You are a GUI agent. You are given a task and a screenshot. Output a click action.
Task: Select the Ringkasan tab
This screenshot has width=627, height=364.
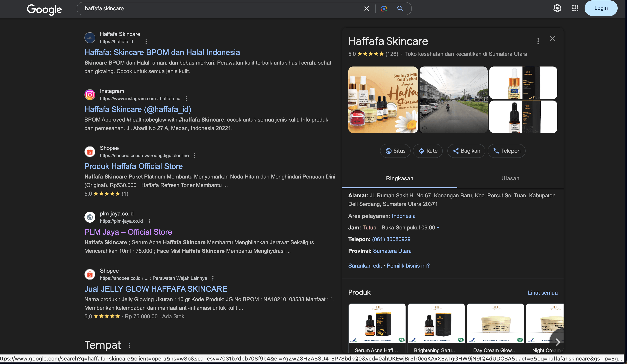coord(400,178)
